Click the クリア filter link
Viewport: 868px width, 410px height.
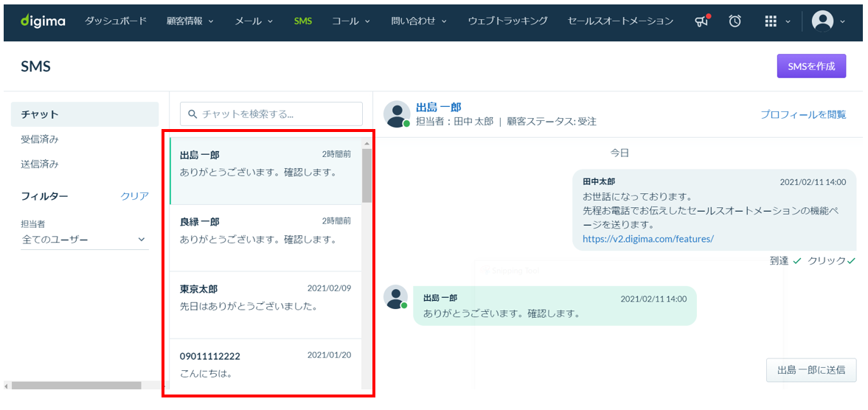click(135, 196)
